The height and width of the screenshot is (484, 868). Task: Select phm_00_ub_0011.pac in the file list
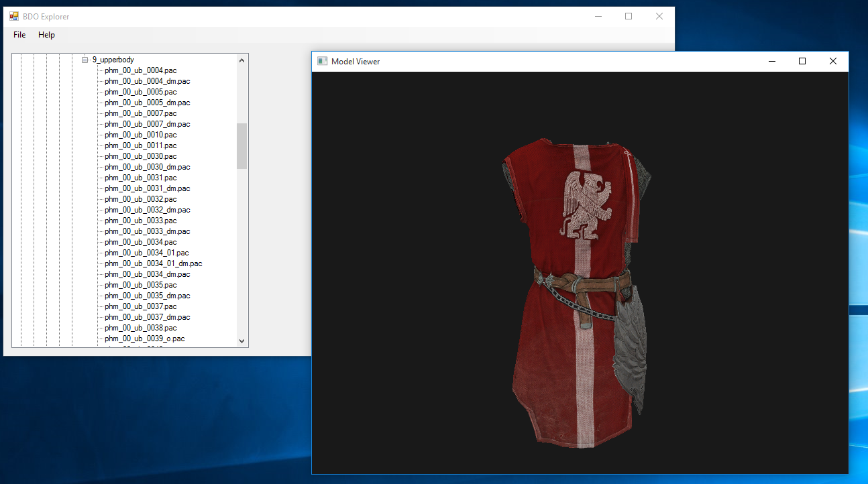click(x=140, y=145)
